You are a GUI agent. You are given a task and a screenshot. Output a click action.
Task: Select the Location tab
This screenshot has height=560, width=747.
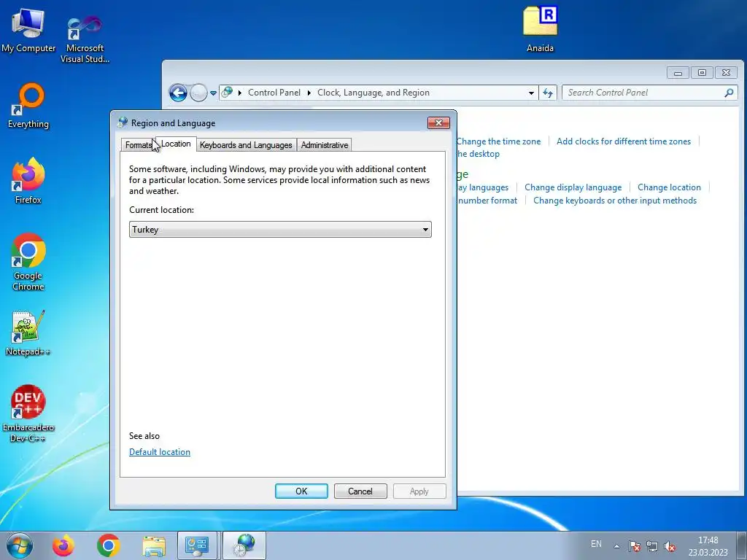point(176,144)
